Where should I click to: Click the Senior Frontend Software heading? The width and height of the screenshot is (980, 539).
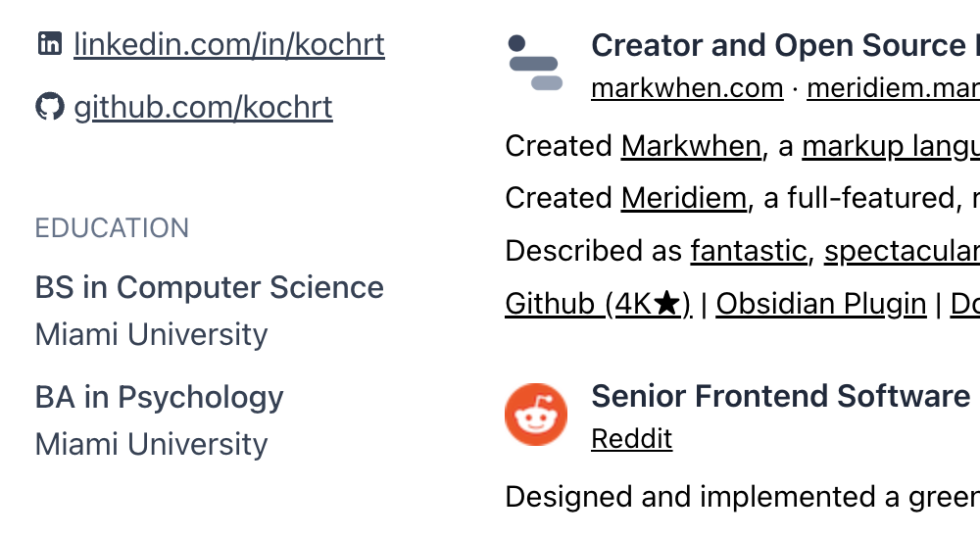point(781,396)
